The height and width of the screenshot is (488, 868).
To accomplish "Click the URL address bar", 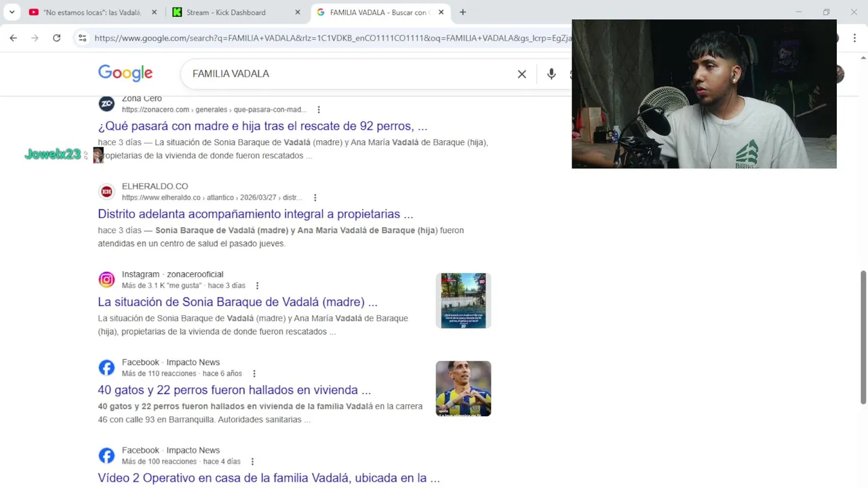I will [x=332, y=38].
